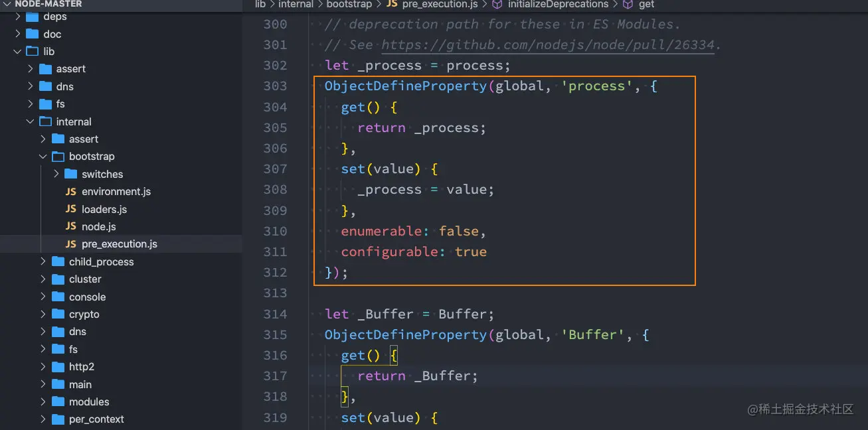
Task: Expand the deps folder chevron
Action: (x=17, y=17)
